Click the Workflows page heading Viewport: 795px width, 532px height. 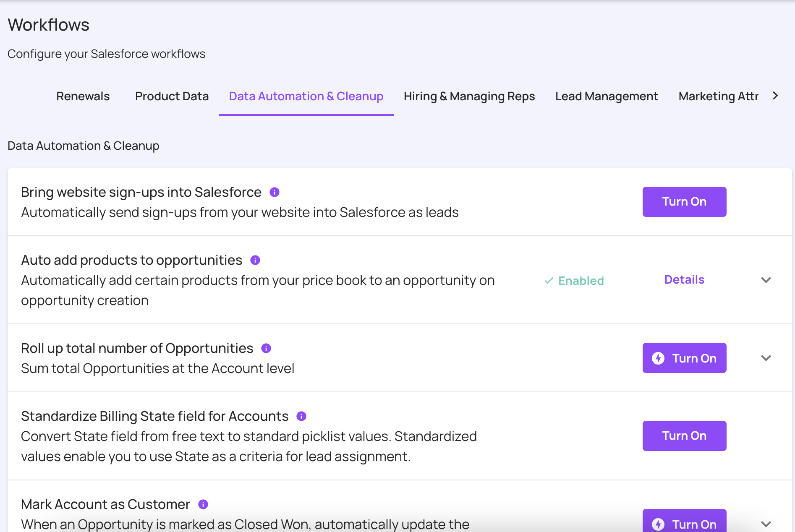(x=48, y=25)
